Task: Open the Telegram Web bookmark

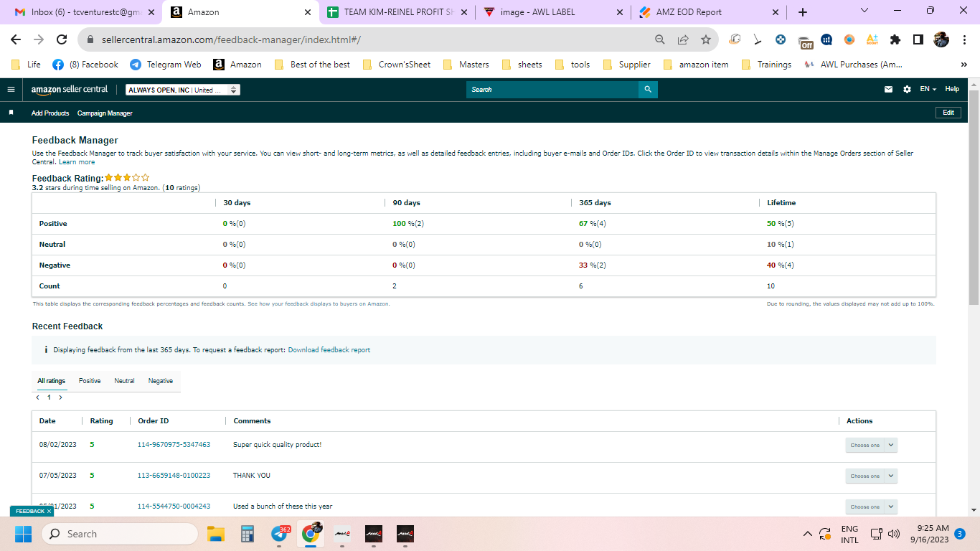Action: pyautogui.click(x=166, y=65)
